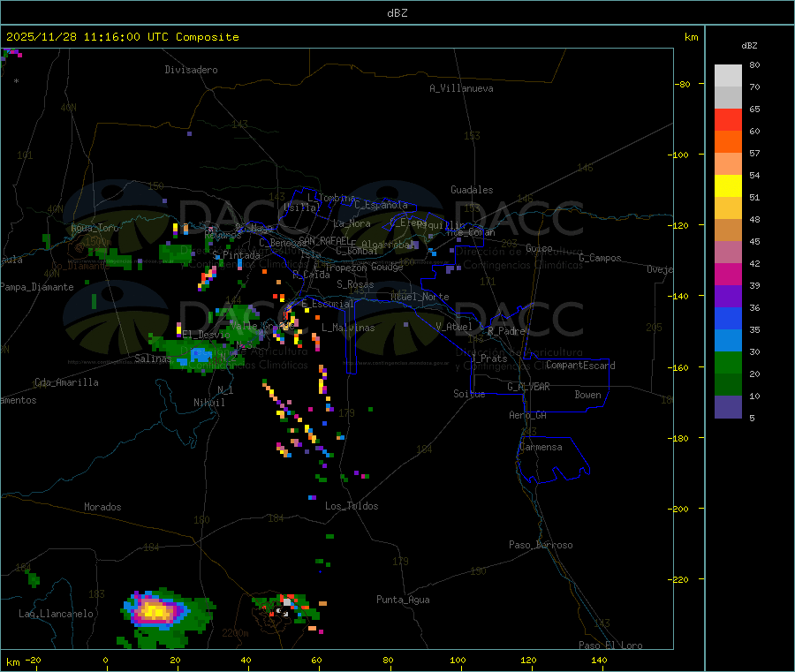Click the Divisadero map label
Viewport: 795px width, 672px height.
point(191,70)
